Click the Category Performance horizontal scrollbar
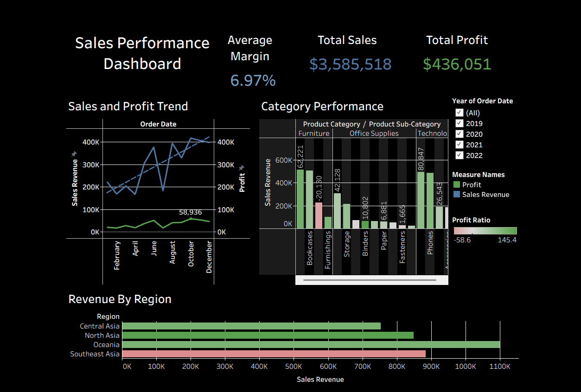Image resolution: width=581 pixels, height=392 pixels. click(370, 280)
